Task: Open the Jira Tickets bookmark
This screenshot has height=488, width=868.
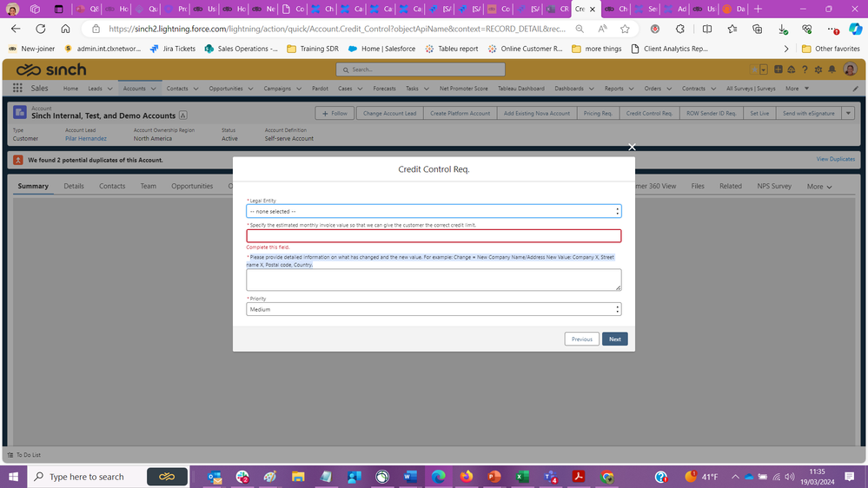Action: 173,49
